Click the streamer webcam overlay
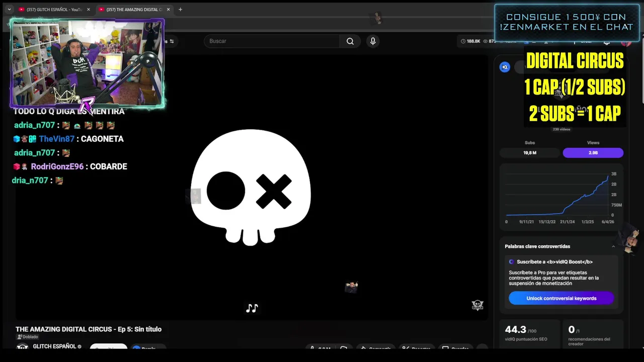This screenshot has width=644, height=362. (87, 63)
